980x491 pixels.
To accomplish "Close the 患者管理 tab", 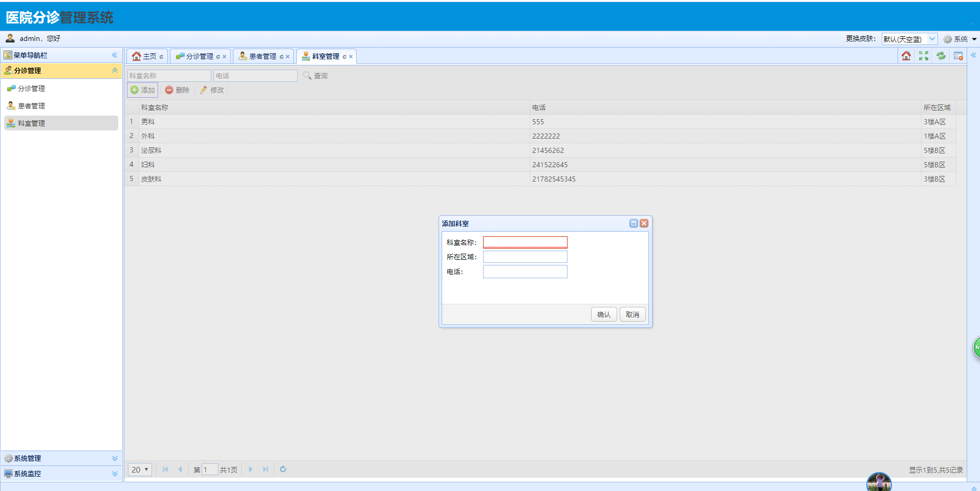I will 288,57.
